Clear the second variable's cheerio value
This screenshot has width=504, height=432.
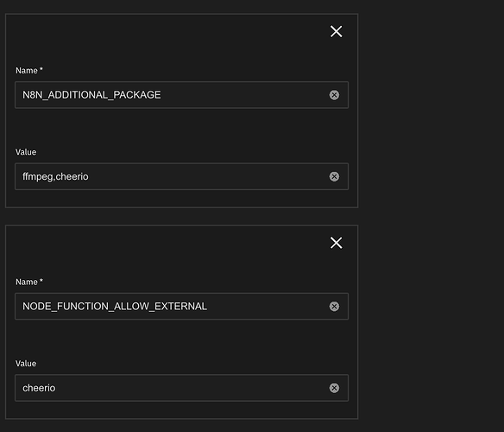pyautogui.click(x=334, y=388)
